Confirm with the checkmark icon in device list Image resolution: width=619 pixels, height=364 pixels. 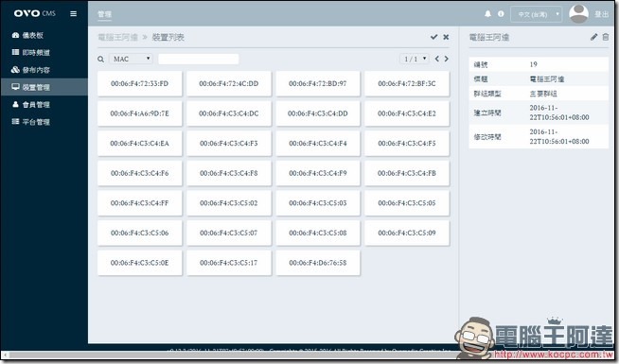[x=433, y=37]
